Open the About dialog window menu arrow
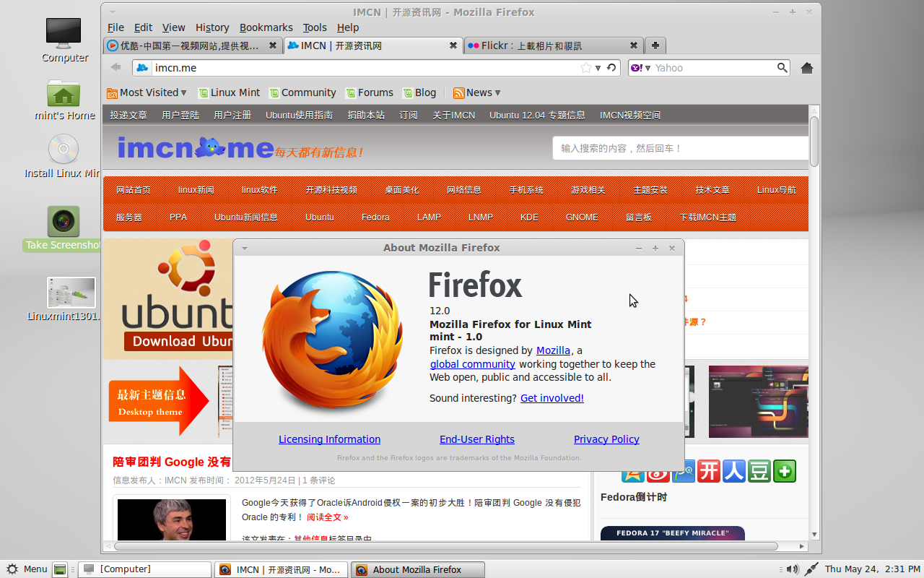The image size is (924, 578). point(245,248)
